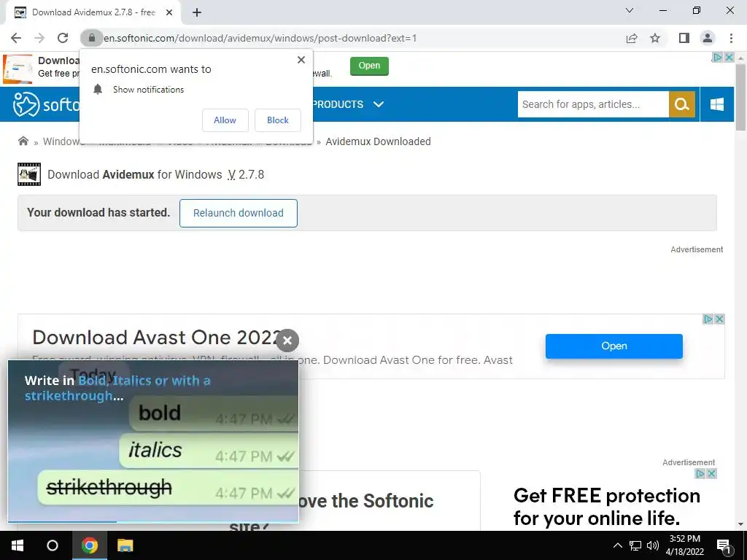Click the Avidemux app icon

coord(29,174)
